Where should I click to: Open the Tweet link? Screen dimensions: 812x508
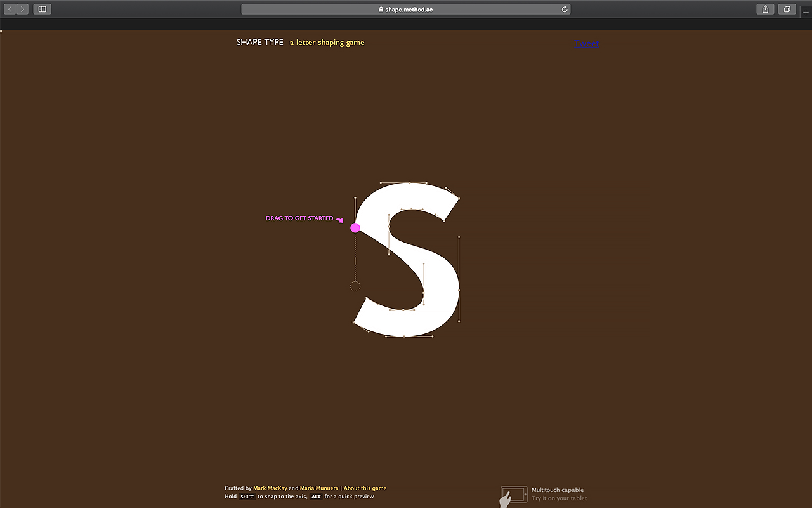pos(586,44)
